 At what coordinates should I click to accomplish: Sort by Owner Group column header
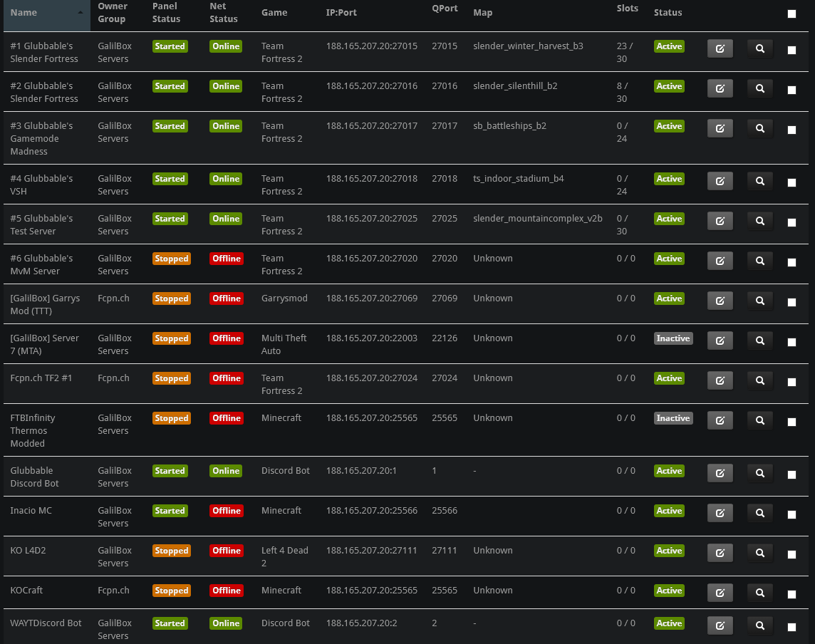pos(112,13)
